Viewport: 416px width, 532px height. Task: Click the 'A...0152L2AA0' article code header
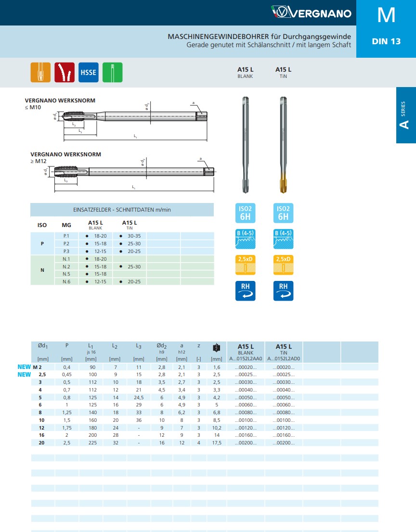tap(246, 359)
